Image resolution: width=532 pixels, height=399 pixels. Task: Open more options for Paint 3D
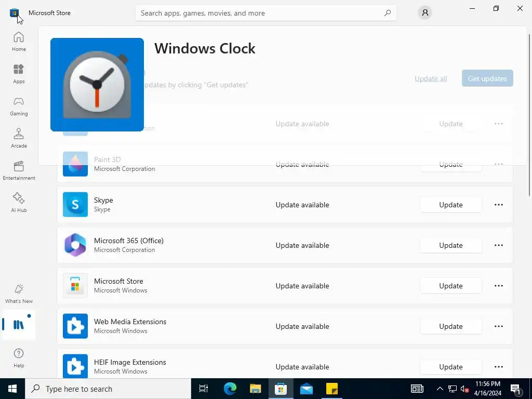coord(498,164)
